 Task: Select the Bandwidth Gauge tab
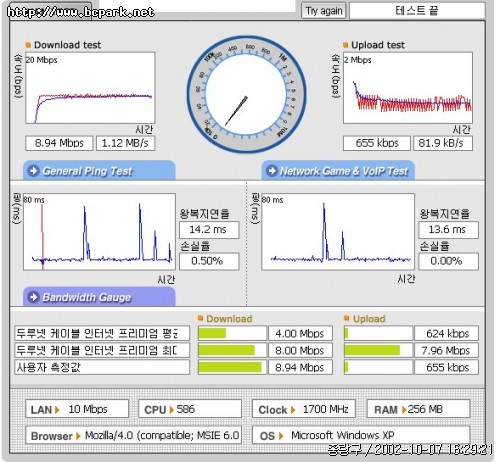99,297
